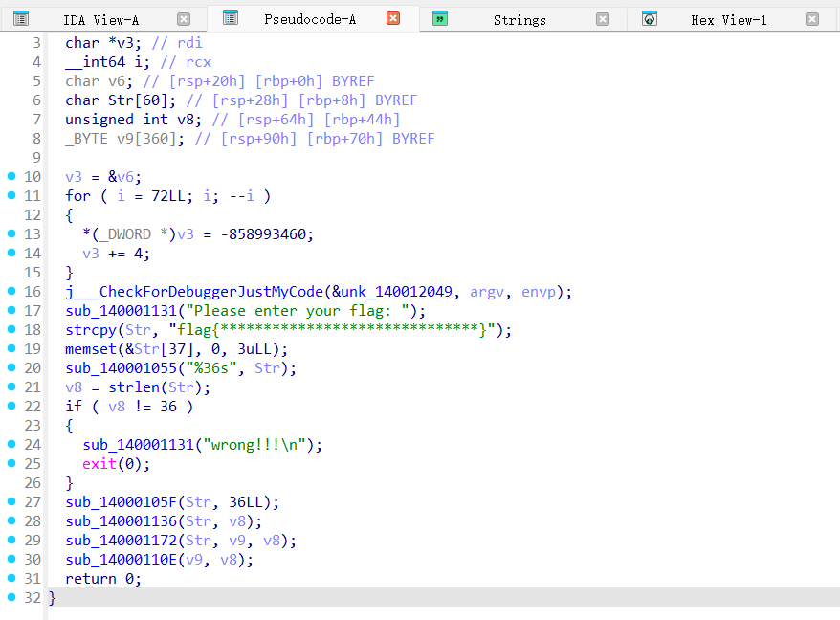The width and height of the screenshot is (840, 620).
Task: Close the Hex View-1 tab
Action: coord(811,19)
